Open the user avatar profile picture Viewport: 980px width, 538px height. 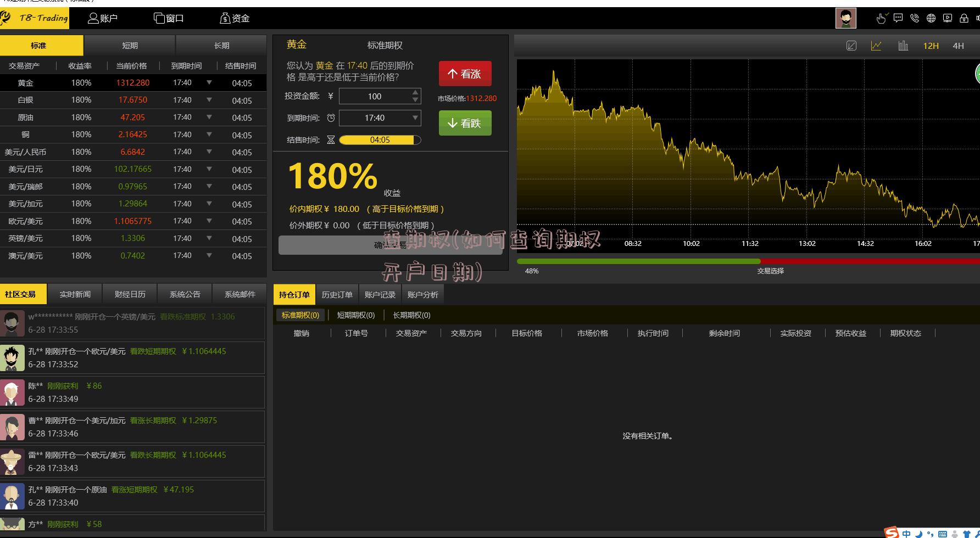(x=846, y=18)
